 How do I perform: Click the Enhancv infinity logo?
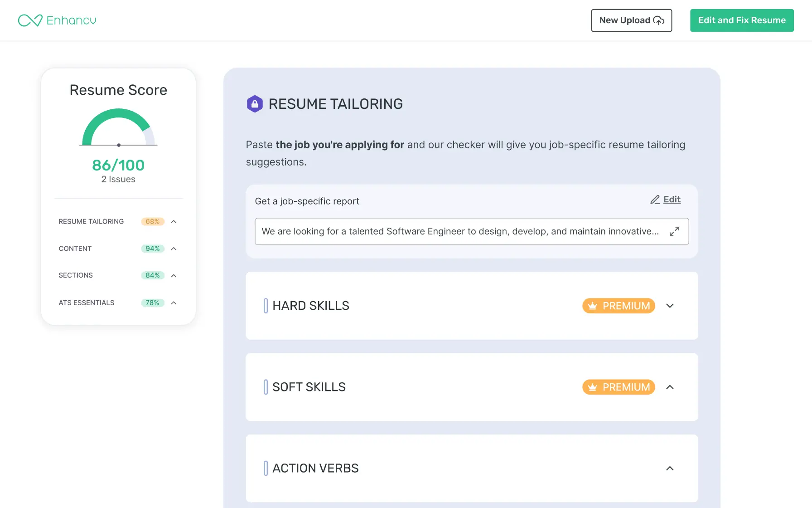click(x=30, y=20)
